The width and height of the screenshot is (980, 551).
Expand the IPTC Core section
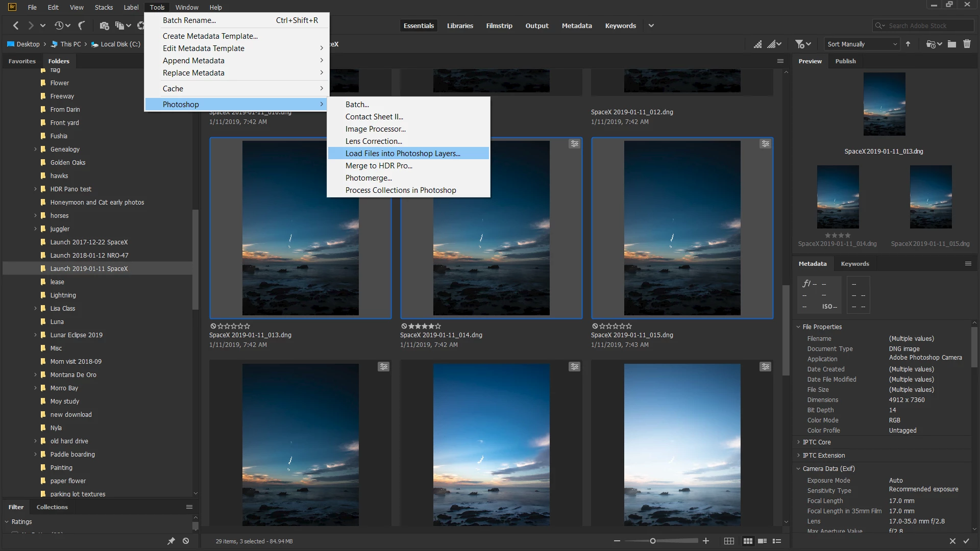pos(816,442)
